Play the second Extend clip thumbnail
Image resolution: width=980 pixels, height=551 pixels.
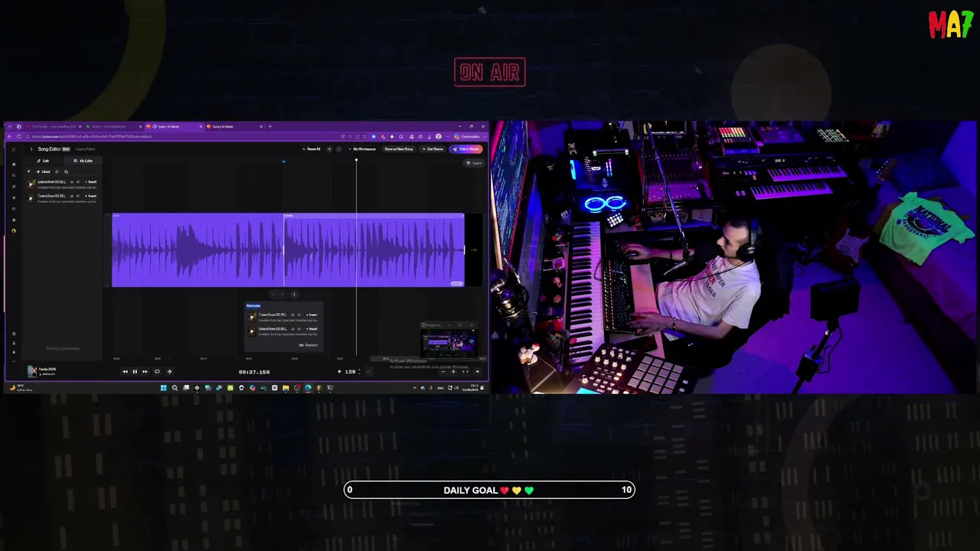click(x=31, y=197)
